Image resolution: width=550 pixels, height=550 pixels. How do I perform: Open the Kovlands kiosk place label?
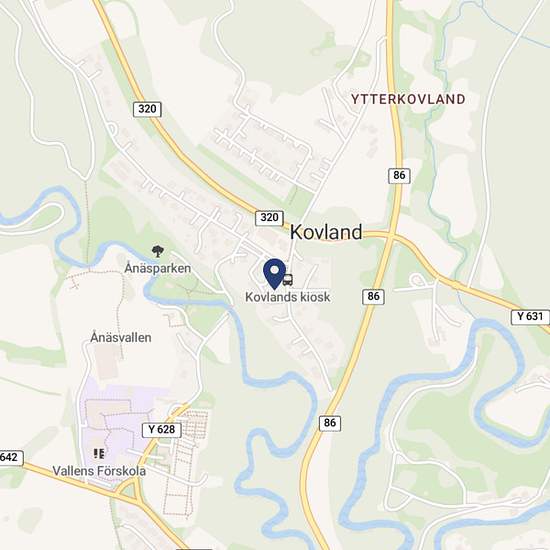tap(288, 297)
